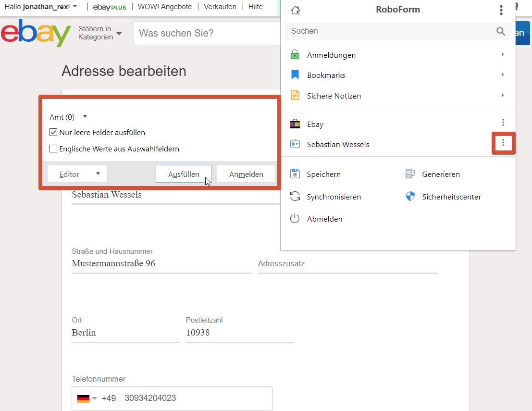Expand the Anmeldungen submenu arrow

(503, 55)
